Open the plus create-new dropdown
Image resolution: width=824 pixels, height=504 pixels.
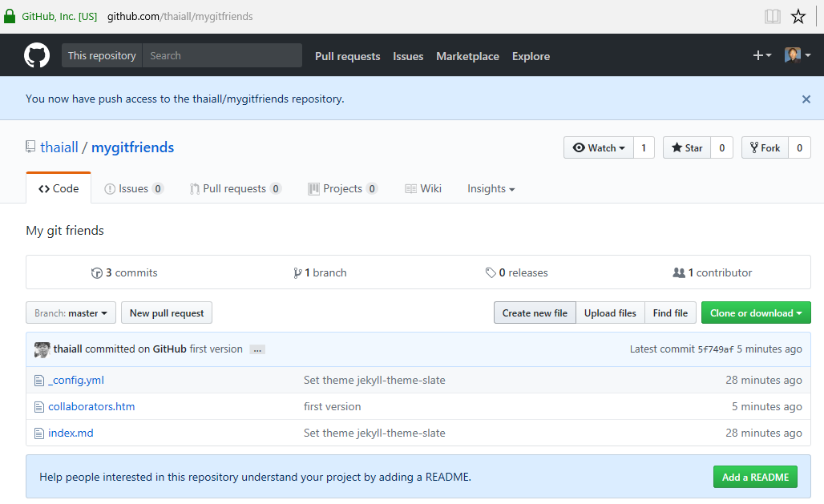click(761, 55)
